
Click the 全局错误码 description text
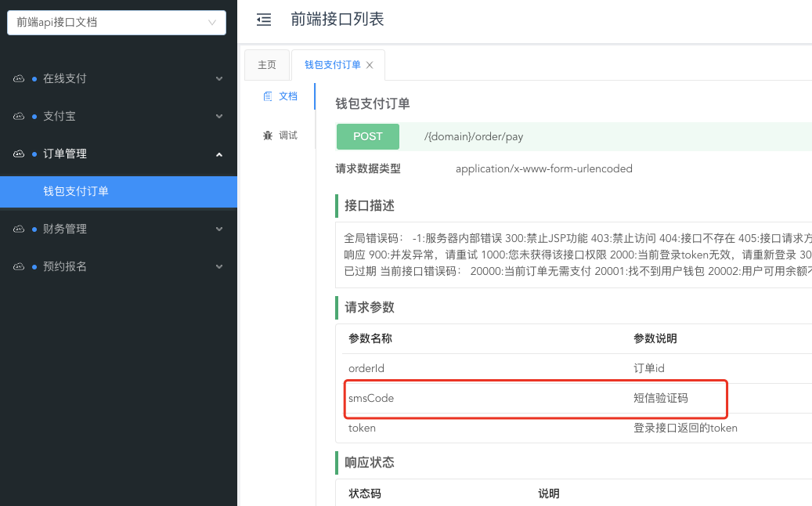point(577,255)
